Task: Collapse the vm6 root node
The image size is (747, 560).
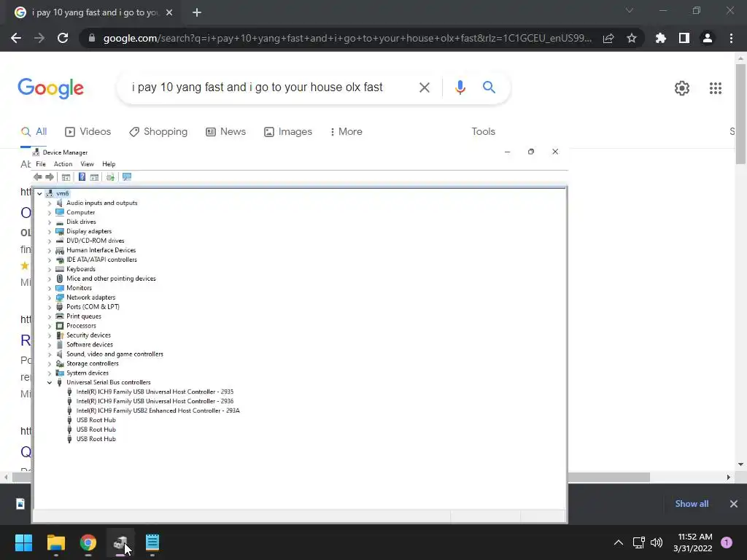Action: point(39,193)
